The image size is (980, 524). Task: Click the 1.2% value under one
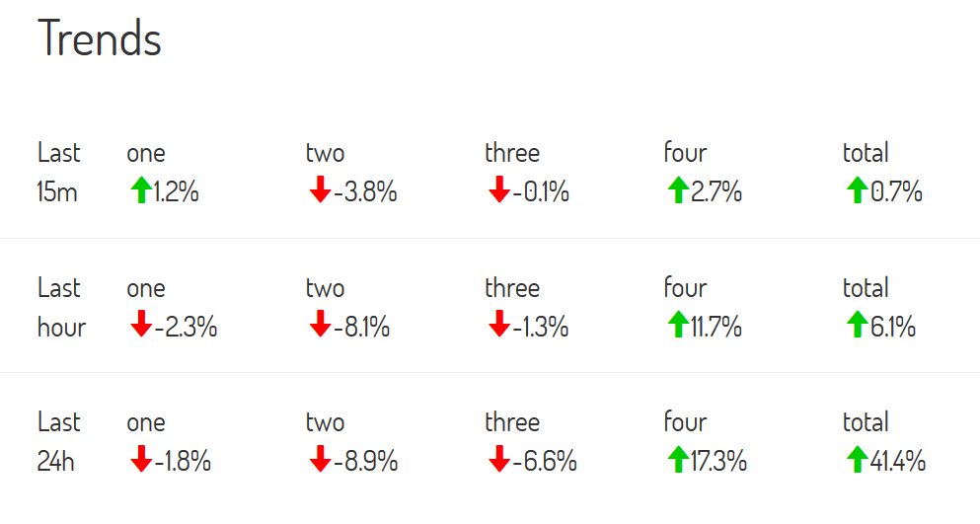click(177, 191)
